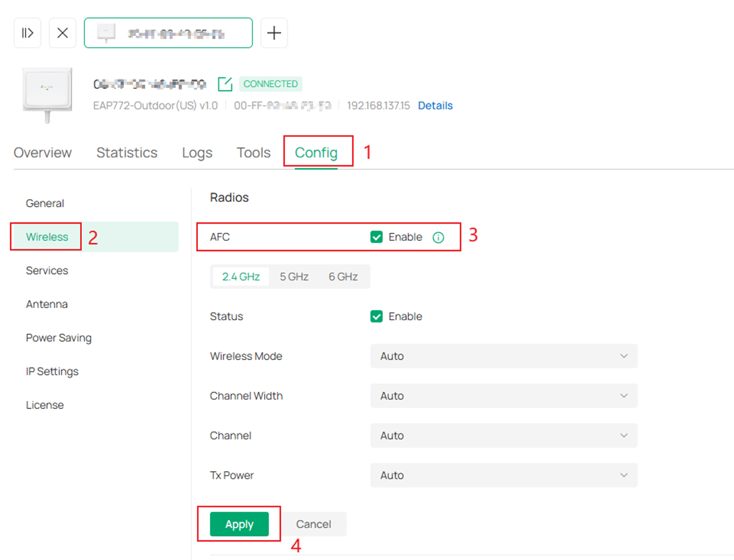Image resolution: width=734 pixels, height=560 pixels.
Task: Click the plus icon to add device tab
Action: point(274,33)
